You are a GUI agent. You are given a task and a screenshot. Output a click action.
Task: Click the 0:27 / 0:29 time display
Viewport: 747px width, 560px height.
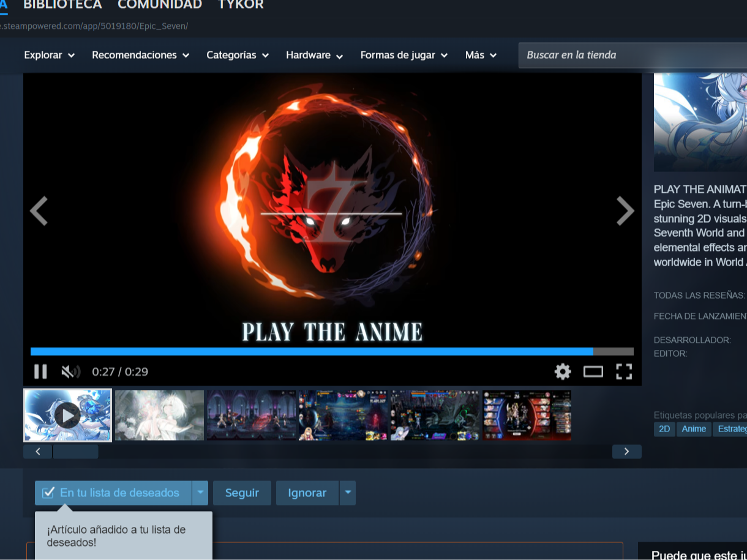pyautogui.click(x=120, y=371)
